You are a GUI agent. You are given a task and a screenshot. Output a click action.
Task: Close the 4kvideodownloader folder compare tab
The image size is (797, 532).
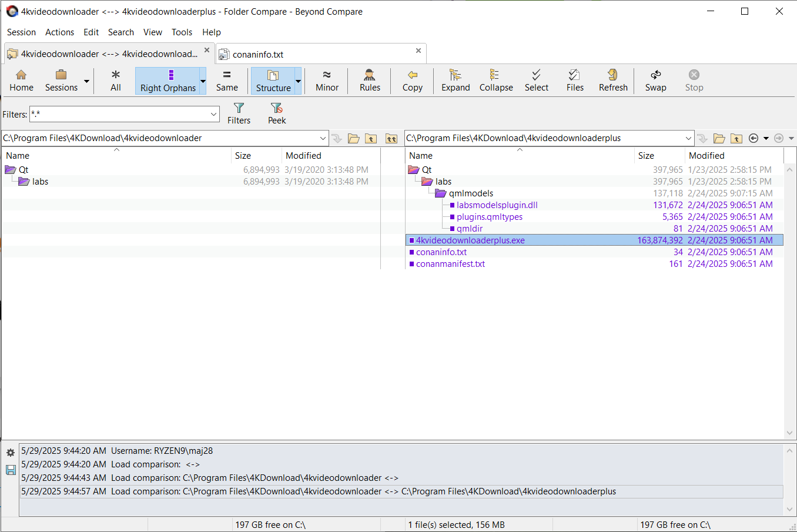coord(207,50)
